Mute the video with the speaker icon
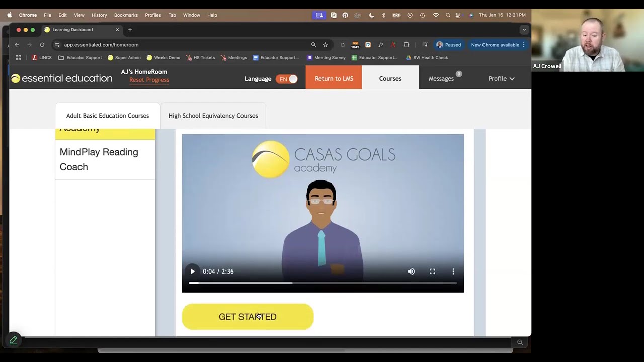Screen dimensions: 644x362 [411, 271]
